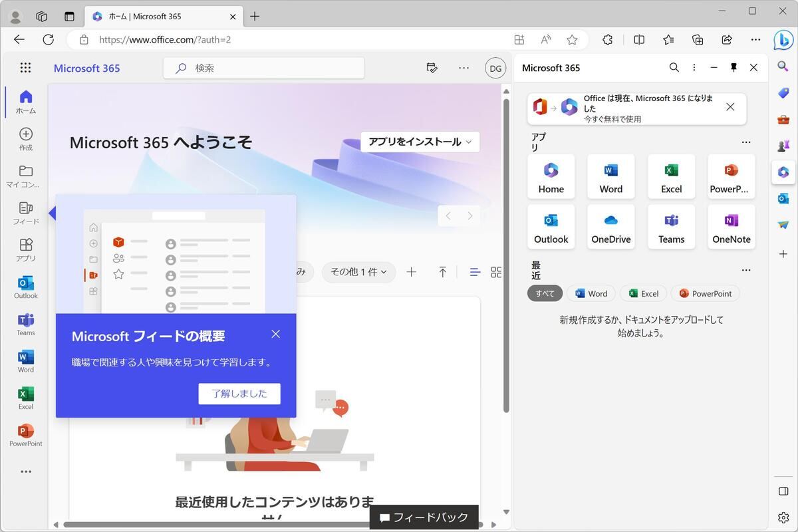The height and width of the screenshot is (532, 798).
Task: Launch Word from left navigation rail
Action: (26, 361)
